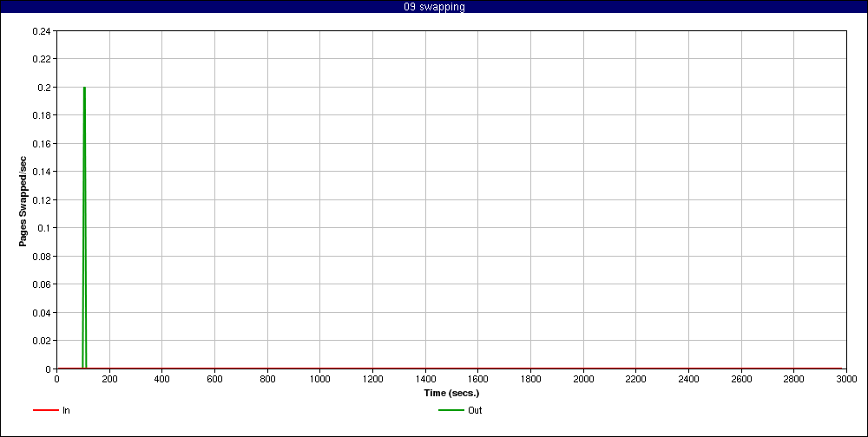This screenshot has width=868, height=437.
Task: Select the red In legend line swatch
Action: click(x=45, y=410)
